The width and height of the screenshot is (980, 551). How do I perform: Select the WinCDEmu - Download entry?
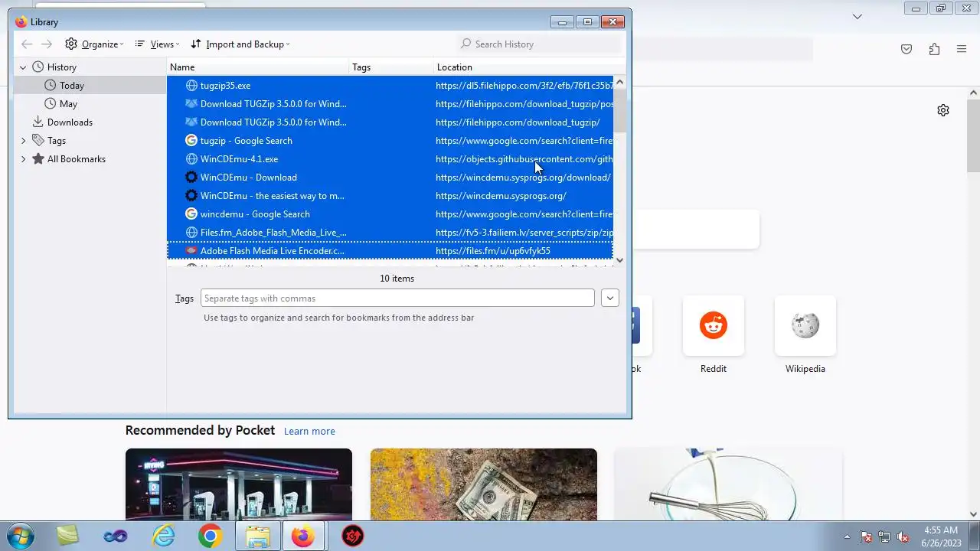coord(390,178)
